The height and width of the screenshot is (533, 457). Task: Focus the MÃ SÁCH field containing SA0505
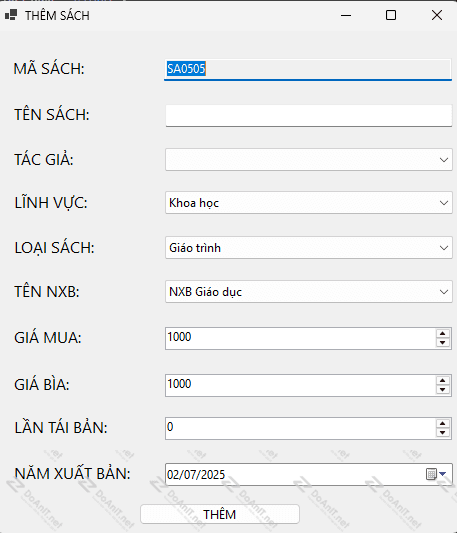[x=308, y=70]
